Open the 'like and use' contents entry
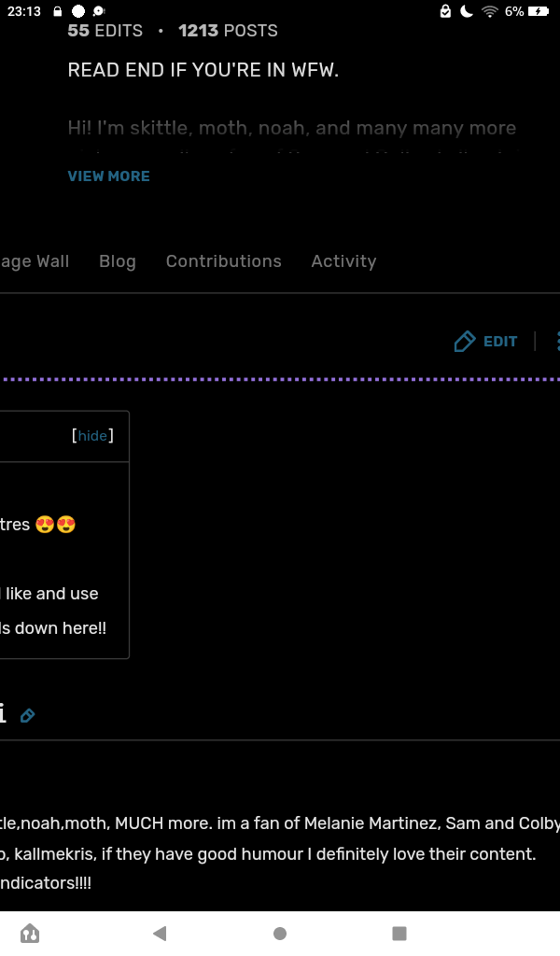This screenshot has width=560, height=956. tap(49, 593)
